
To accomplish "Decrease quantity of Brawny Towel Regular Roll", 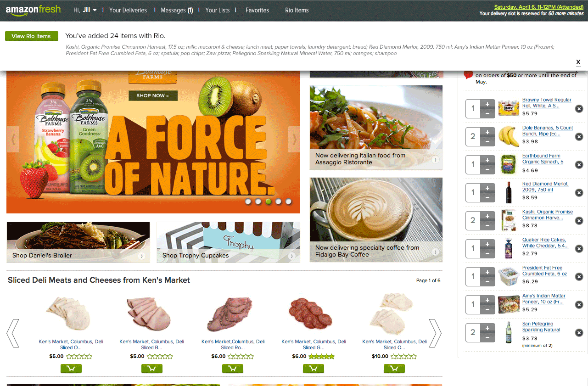I will click(487, 113).
